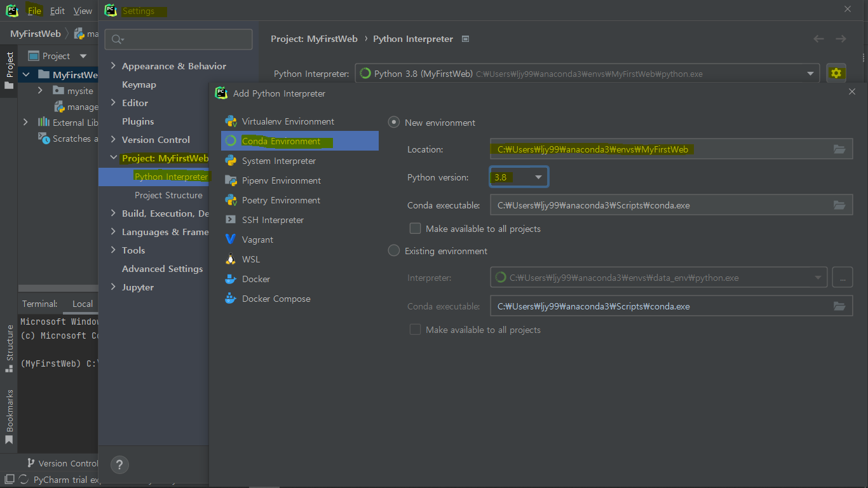Viewport: 868px width, 488px height.
Task: Click the Settings search field
Action: click(x=179, y=39)
